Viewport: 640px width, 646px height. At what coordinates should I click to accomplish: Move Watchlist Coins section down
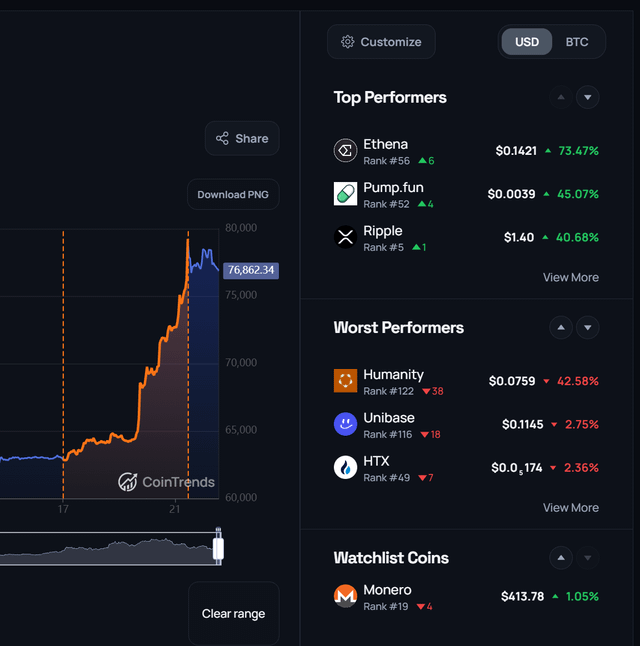588,558
